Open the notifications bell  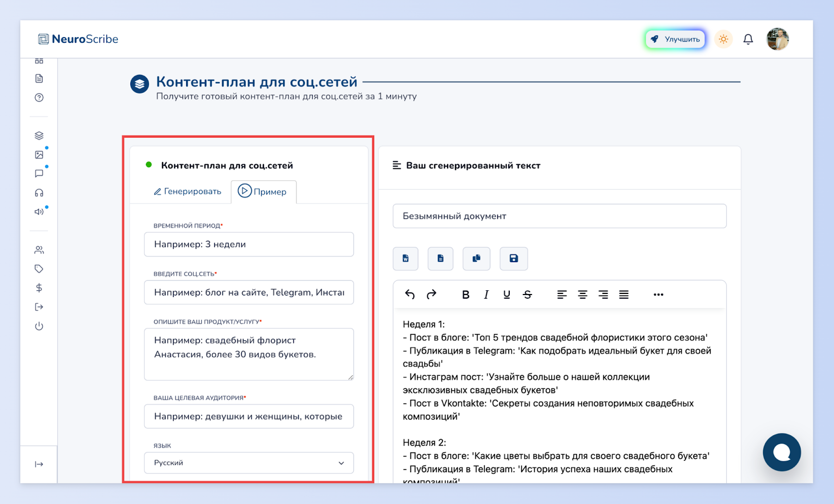748,39
